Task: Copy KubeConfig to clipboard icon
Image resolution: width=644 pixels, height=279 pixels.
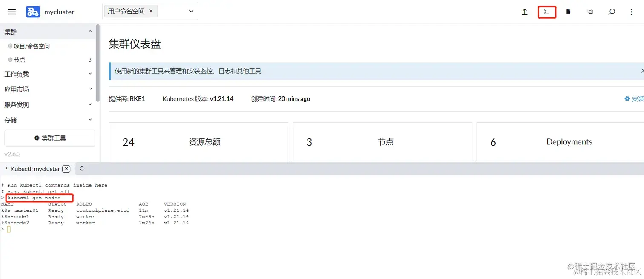Action: 590,12
